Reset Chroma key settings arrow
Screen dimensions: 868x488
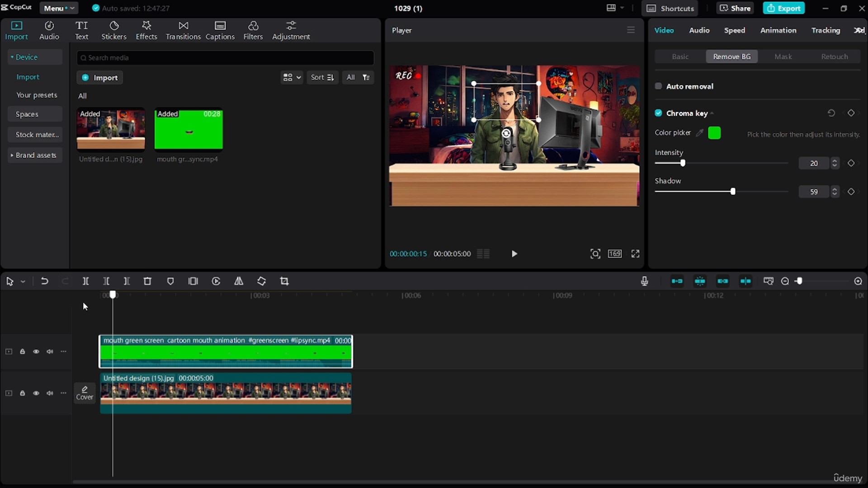[x=831, y=113]
